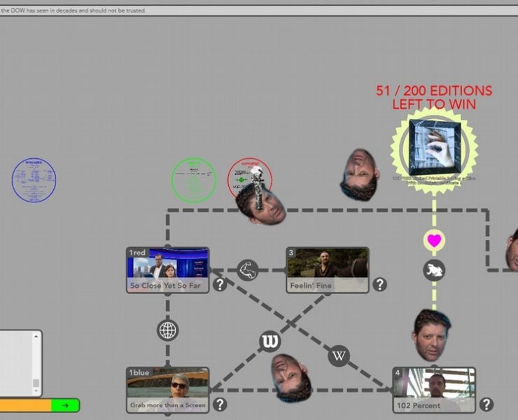Open the 102 Percent video node

click(x=434, y=389)
